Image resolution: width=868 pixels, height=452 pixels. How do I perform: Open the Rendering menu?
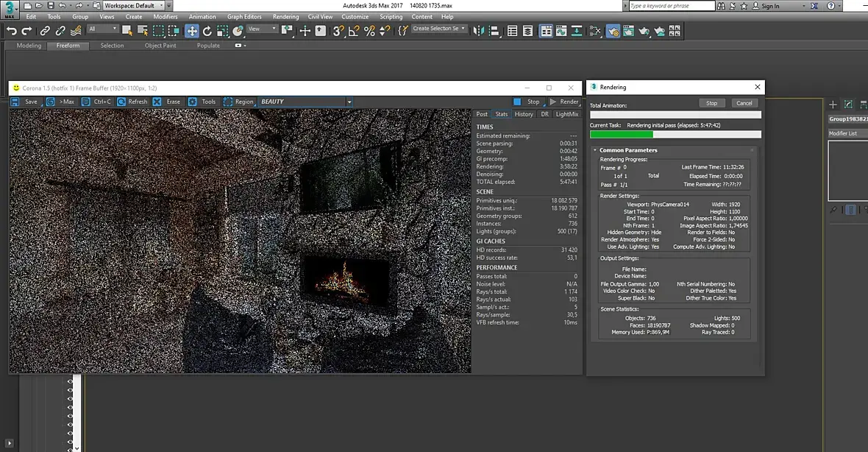coord(285,17)
